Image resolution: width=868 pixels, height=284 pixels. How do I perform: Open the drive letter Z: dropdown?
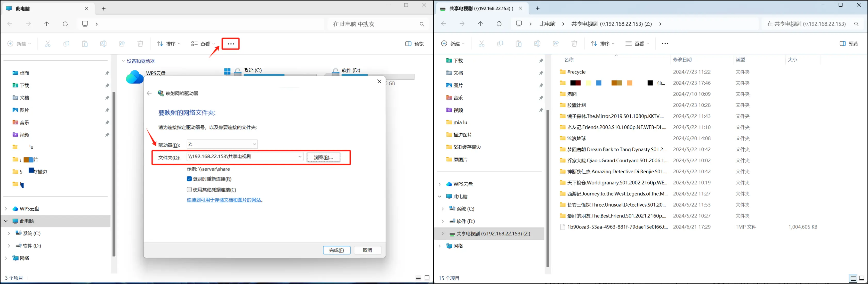point(254,144)
